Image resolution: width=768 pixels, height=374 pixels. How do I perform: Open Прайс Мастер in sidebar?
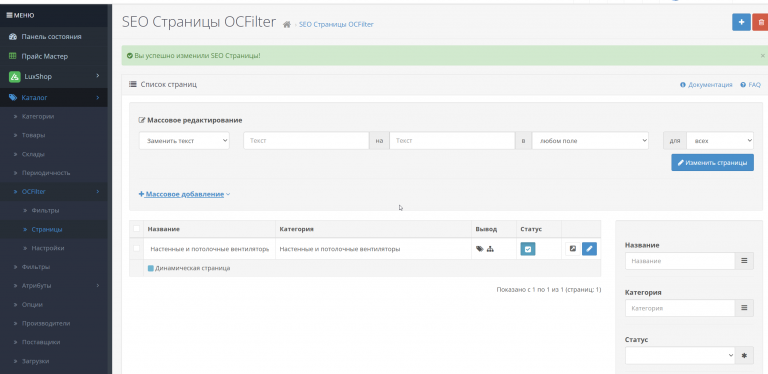pos(45,56)
